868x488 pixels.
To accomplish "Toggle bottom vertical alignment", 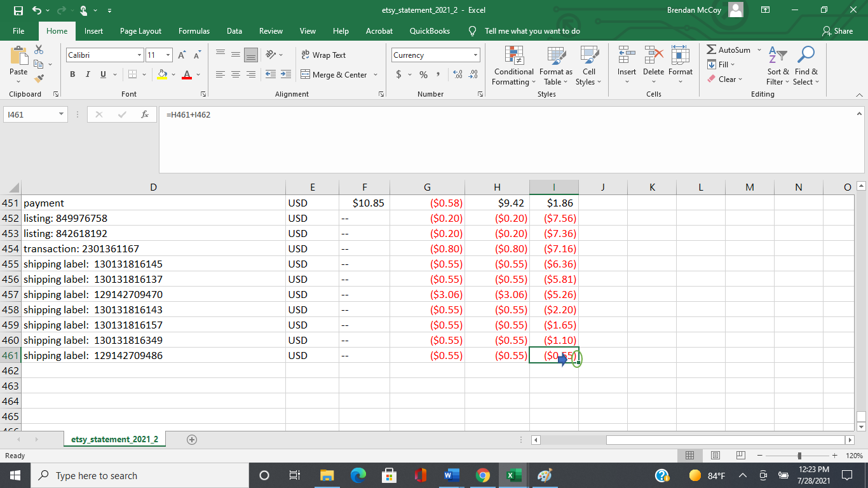I will [250, 55].
